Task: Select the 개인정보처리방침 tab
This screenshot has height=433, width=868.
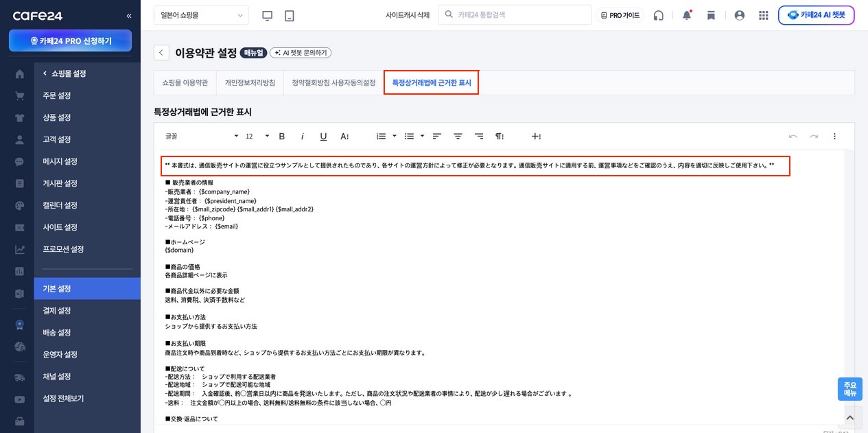Action: 250,82
